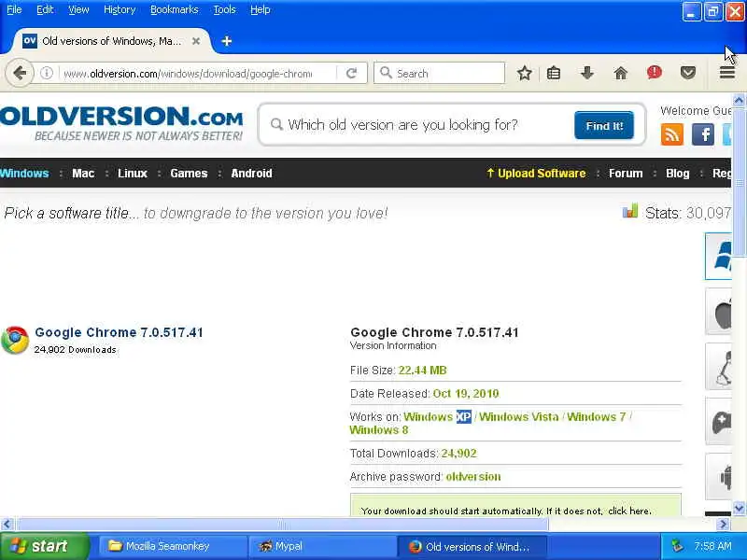Select the Old versions of Windows browser tab

pos(111,41)
